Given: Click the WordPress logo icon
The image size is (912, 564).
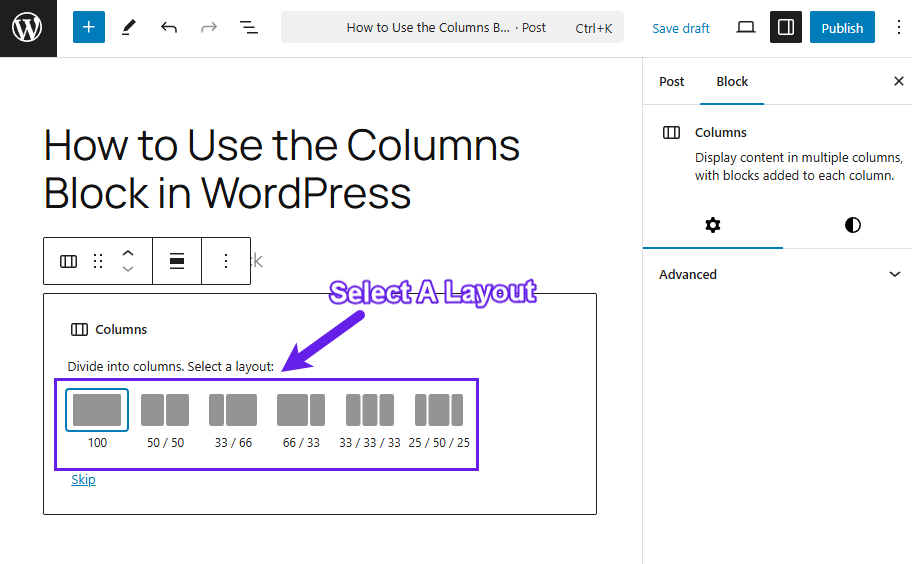Looking at the screenshot, I should pos(28,28).
